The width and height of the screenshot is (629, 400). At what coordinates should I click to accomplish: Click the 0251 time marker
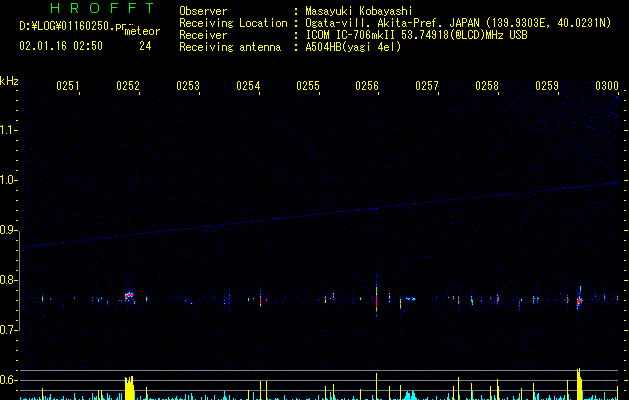(68, 86)
